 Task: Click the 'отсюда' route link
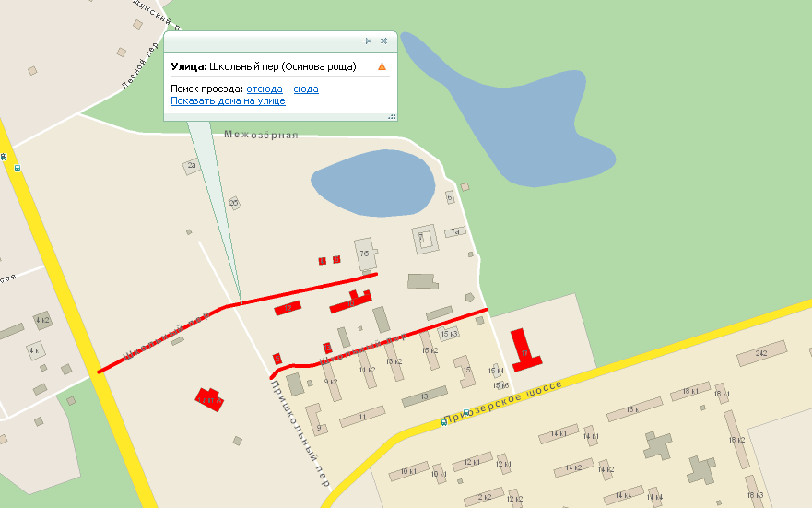point(265,89)
